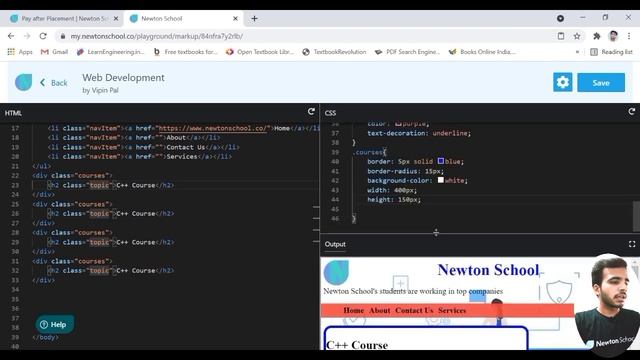The image size is (640, 360).
Task: Reload the current page
Action: (x=43, y=36)
